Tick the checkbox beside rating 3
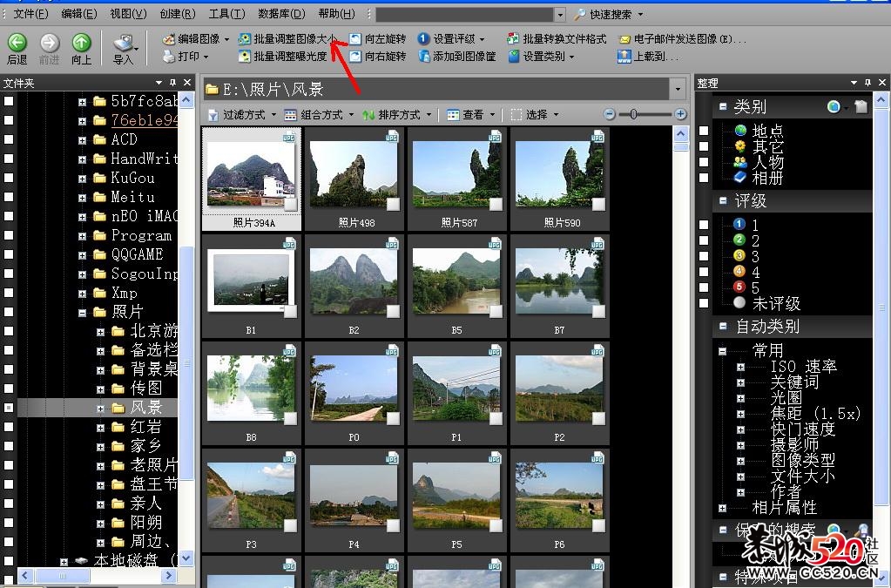Viewport: 891px width, 588px height. tap(704, 256)
